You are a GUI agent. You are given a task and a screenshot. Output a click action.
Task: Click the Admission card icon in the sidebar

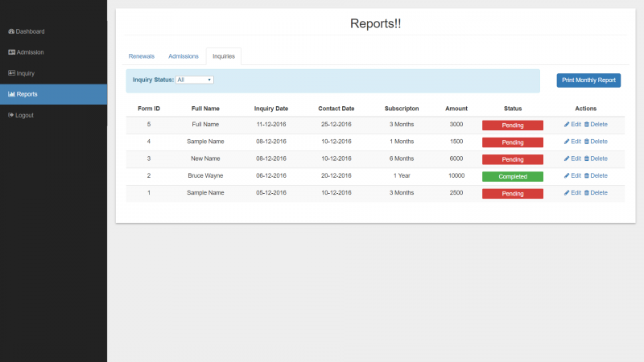(11, 52)
